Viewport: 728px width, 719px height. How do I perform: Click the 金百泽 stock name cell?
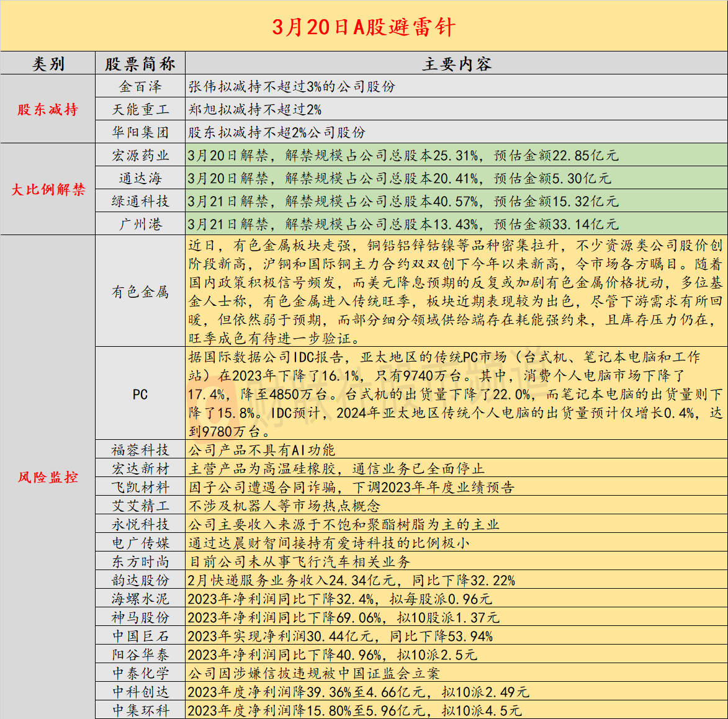tap(140, 87)
